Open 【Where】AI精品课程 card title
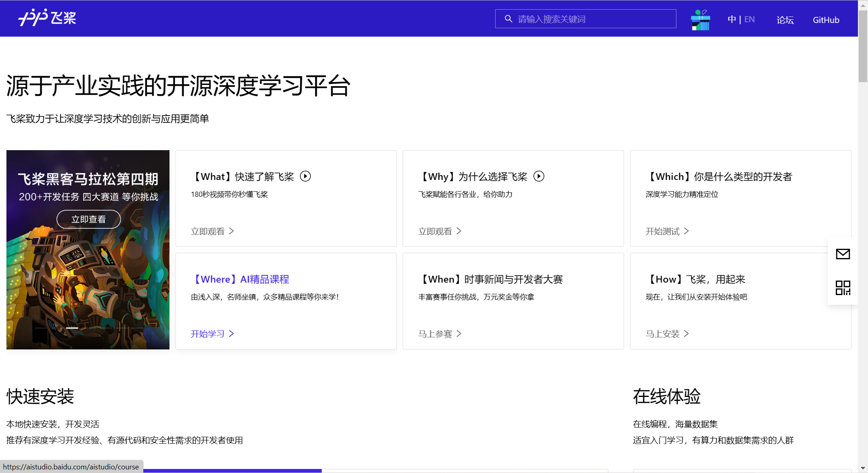 click(x=240, y=279)
